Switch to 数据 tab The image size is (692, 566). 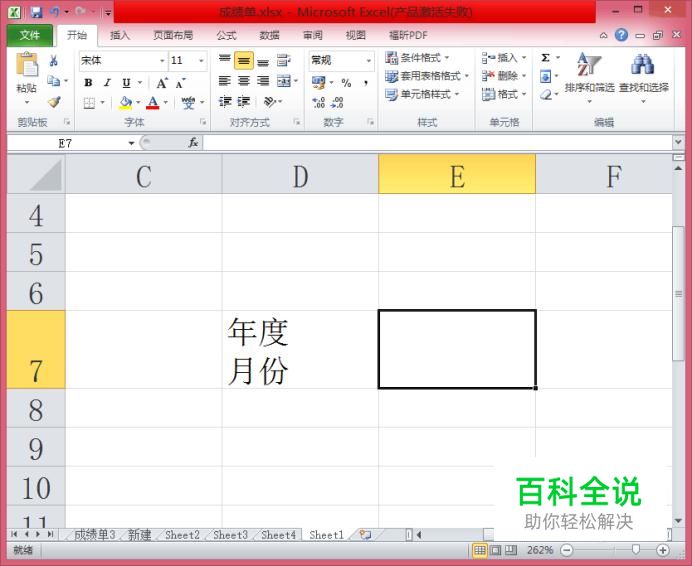click(270, 35)
